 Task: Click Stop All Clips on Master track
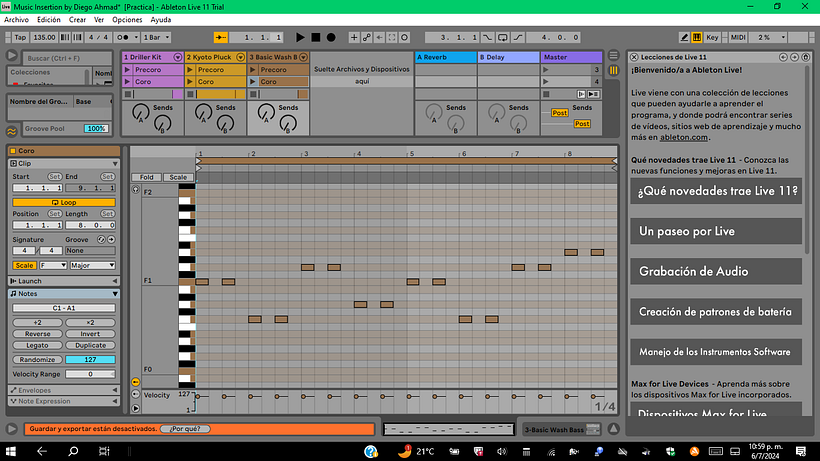point(546,94)
